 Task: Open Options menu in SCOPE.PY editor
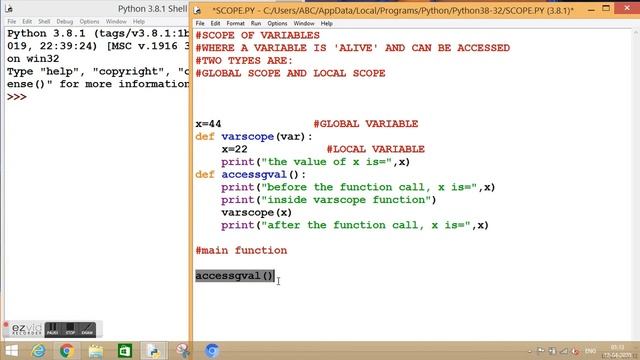(x=277, y=23)
